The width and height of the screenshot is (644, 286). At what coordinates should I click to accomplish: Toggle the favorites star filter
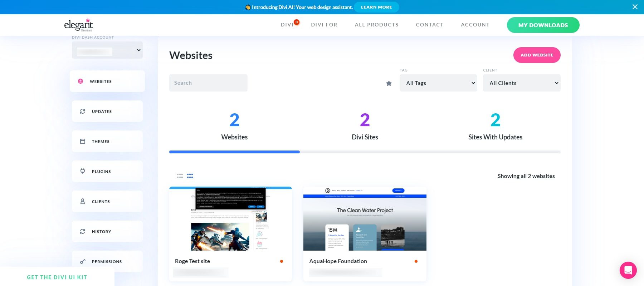click(x=389, y=83)
